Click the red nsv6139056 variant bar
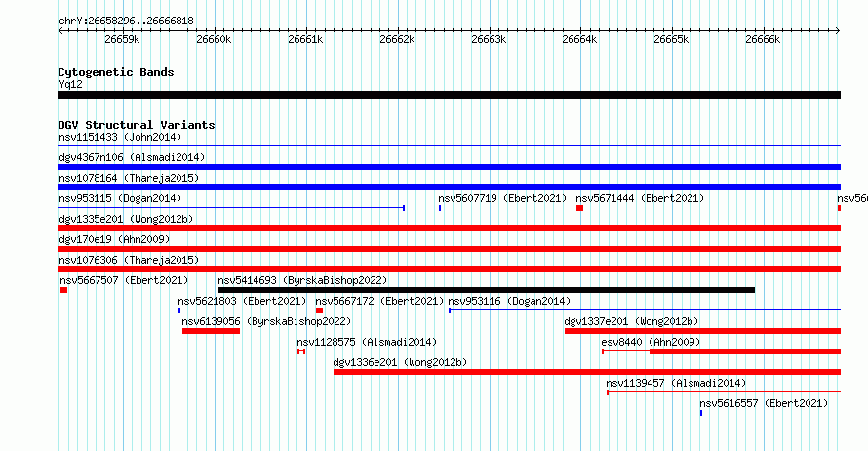Viewport: 868px width, 451px height. coord(211,331)
